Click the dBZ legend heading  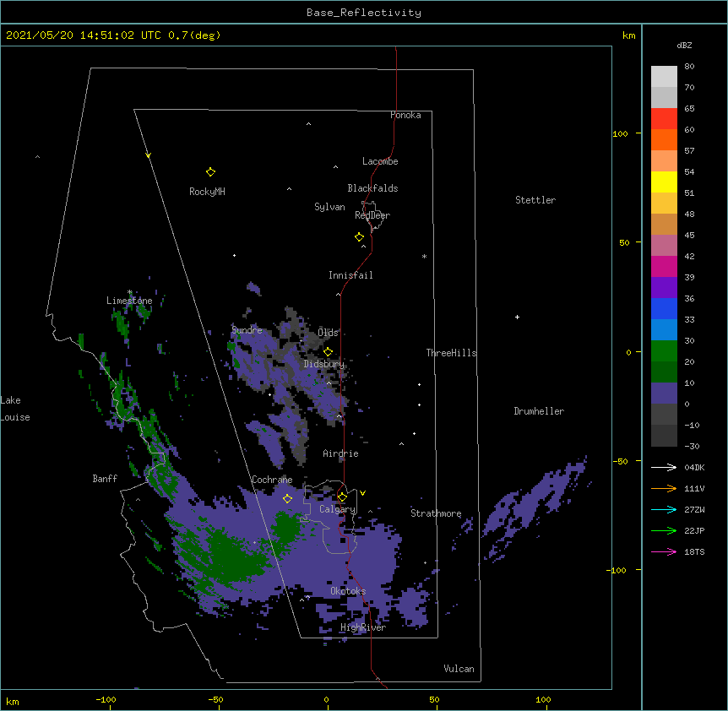click(684, 46)
